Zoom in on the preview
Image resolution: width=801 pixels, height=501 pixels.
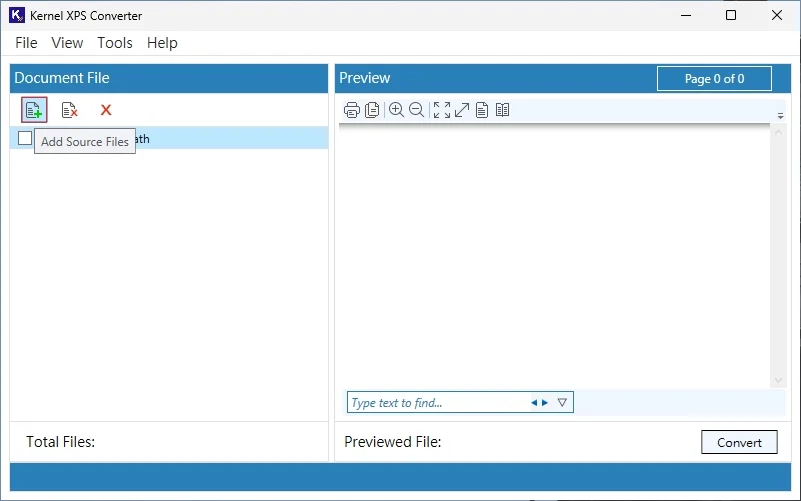[x=396, y=110]
